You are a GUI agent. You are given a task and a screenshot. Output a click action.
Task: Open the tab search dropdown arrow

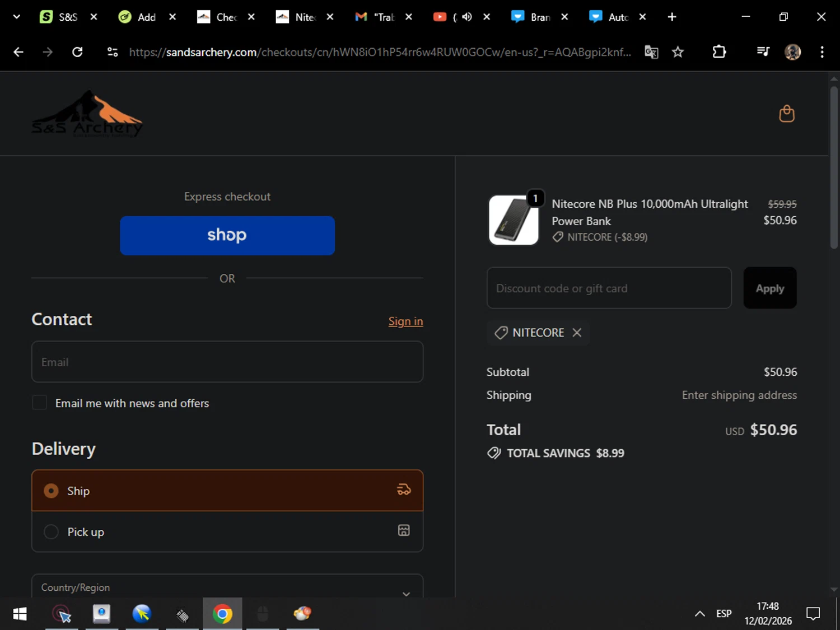click(17, 17)
